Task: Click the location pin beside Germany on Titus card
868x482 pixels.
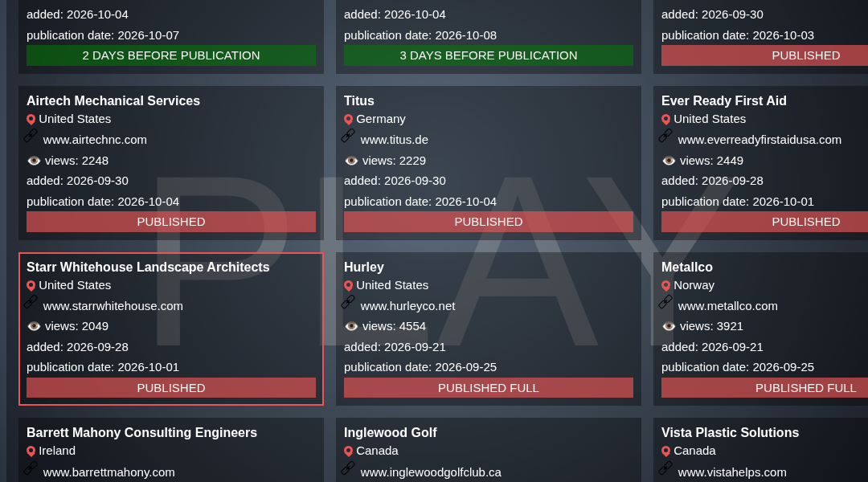Action: (x=348, y=120)
